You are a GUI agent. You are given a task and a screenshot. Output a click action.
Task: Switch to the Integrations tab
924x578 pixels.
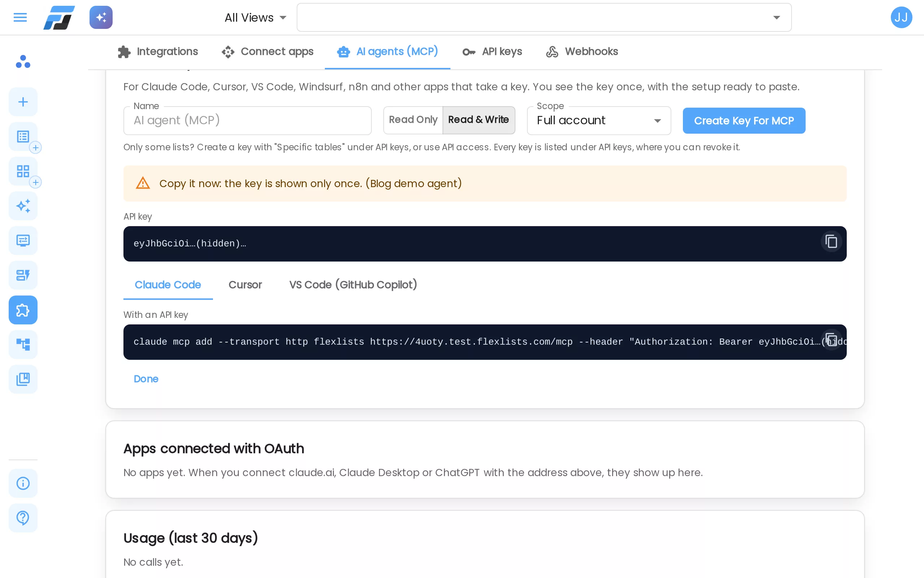click(x=158, y=52)
